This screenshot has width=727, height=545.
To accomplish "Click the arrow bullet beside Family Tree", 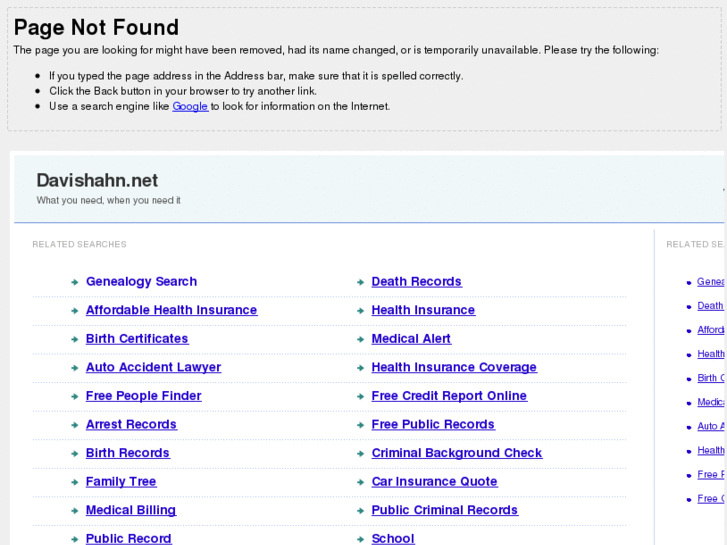I will tap(75, 482).
